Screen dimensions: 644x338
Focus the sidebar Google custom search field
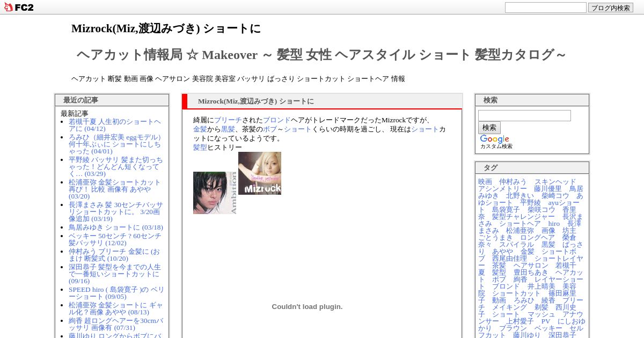[x=524, y=116]
